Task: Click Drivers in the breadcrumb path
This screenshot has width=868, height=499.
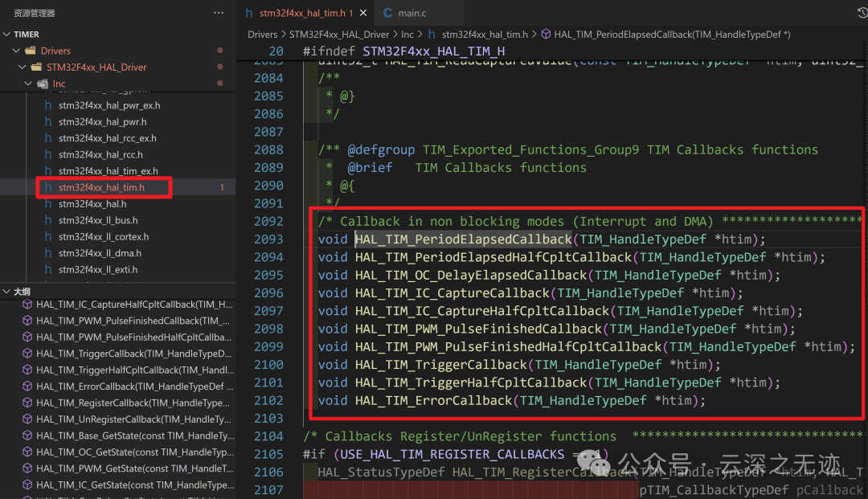Action: [262, 35]
